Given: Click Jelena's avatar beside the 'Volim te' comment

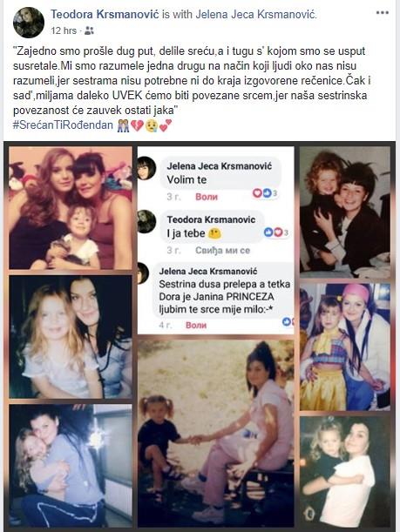Looking at the screenshot, I should (x=146, y=168).
